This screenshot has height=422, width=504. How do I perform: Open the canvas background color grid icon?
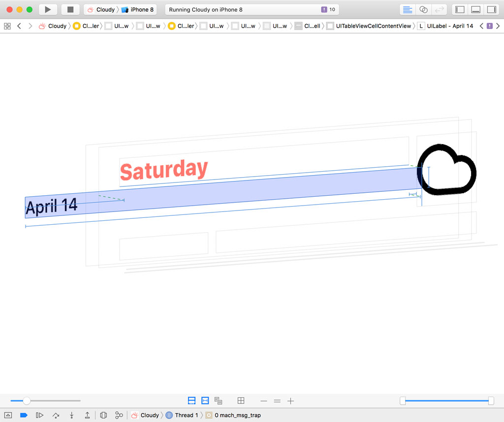pos(241,401)
